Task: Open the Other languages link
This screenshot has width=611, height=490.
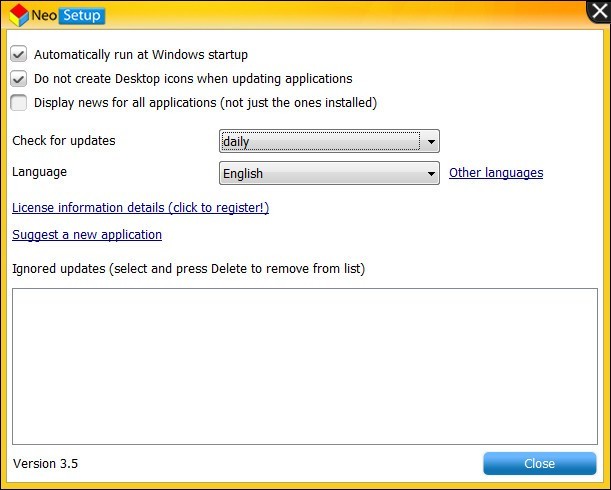Action: tap(496, 173)
